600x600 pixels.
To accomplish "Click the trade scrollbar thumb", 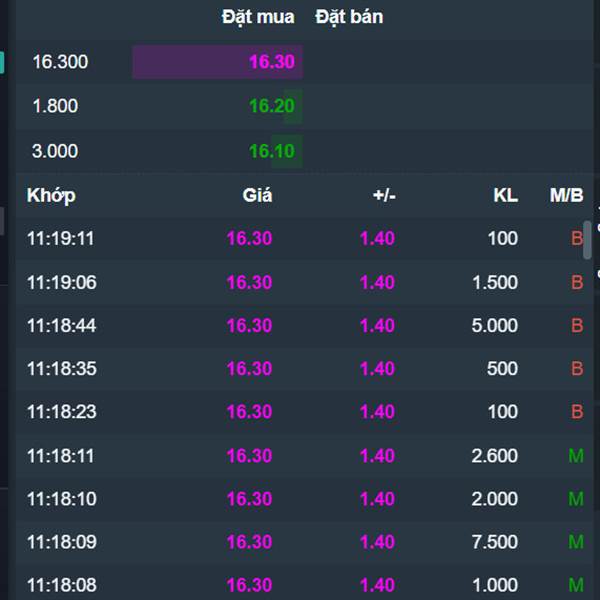I will click(587, 240).
